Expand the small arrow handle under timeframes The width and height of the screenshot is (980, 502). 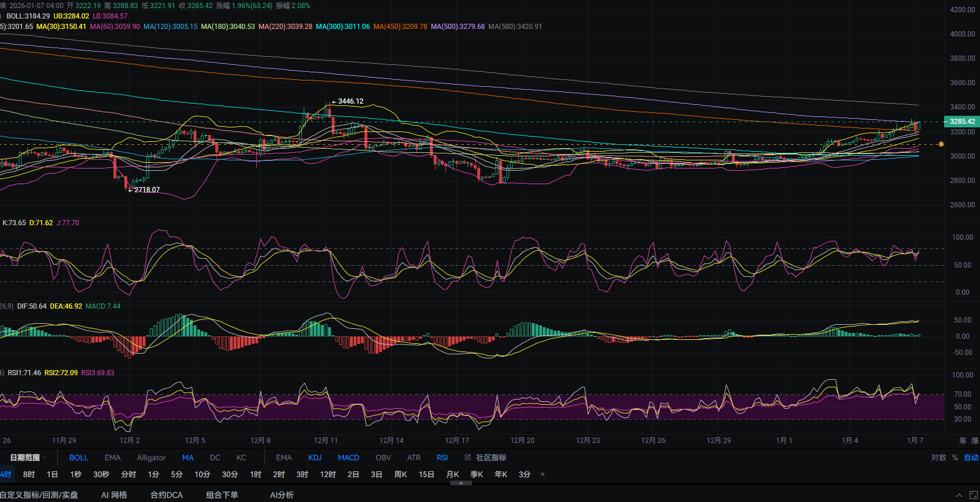click(x=460, y=482)
